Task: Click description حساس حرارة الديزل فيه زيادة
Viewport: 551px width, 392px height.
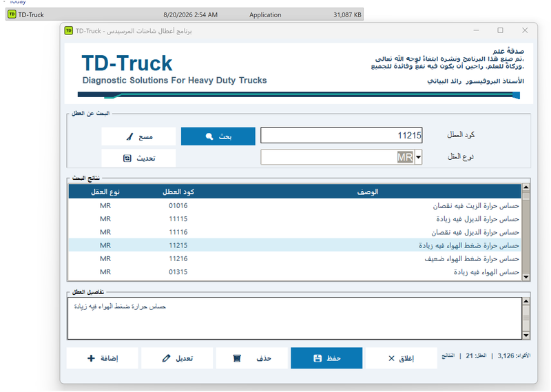Action: [x=477, y=219]
